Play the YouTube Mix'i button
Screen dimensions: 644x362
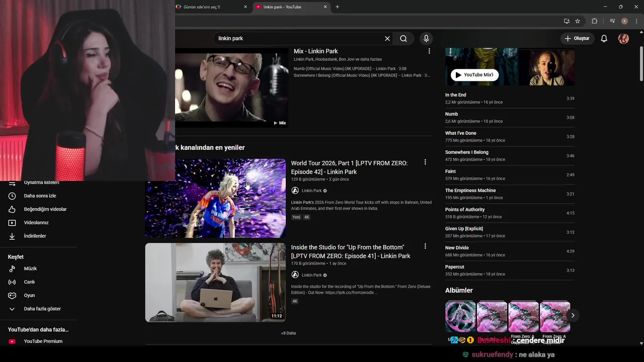474,75
